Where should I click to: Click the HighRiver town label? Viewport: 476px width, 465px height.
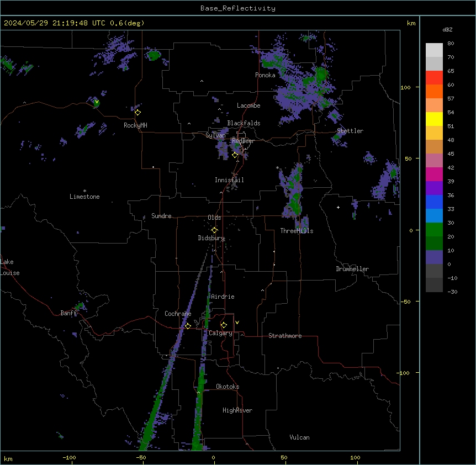237,410
